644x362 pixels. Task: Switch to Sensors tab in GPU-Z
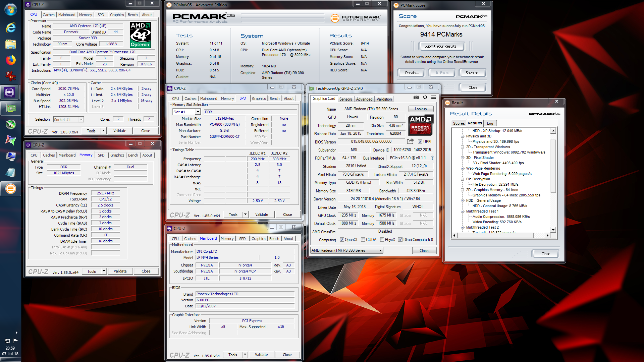345,99
